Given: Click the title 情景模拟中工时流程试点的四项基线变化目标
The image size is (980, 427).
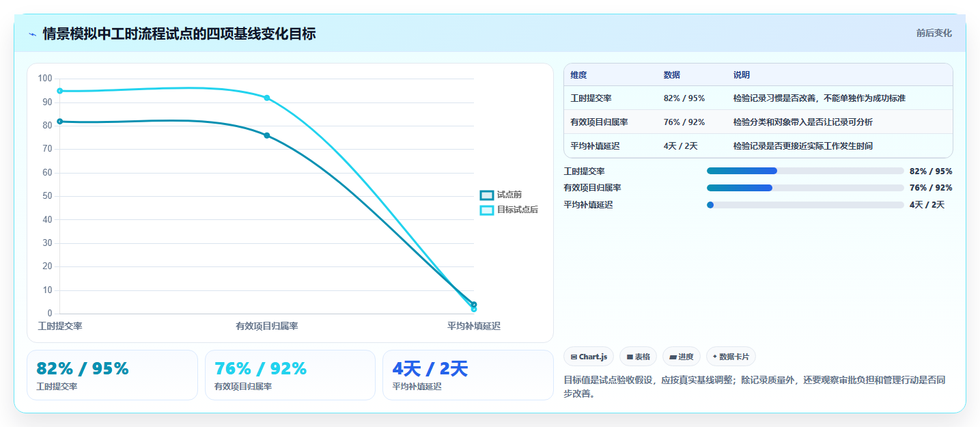Looking at the screenshot, I should 179,33.
